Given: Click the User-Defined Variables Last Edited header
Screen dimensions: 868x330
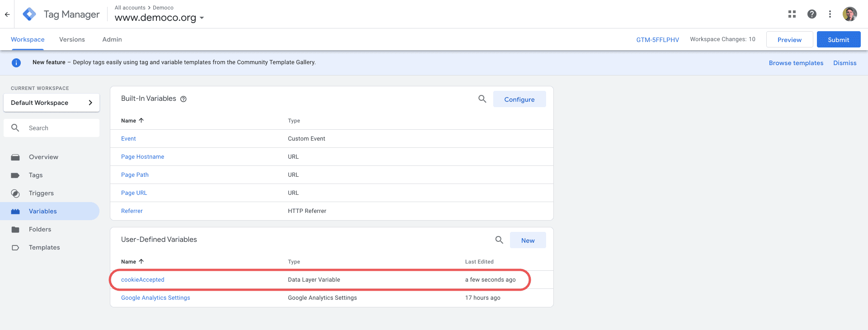Looking at the screenshot, I should (479, 262).
